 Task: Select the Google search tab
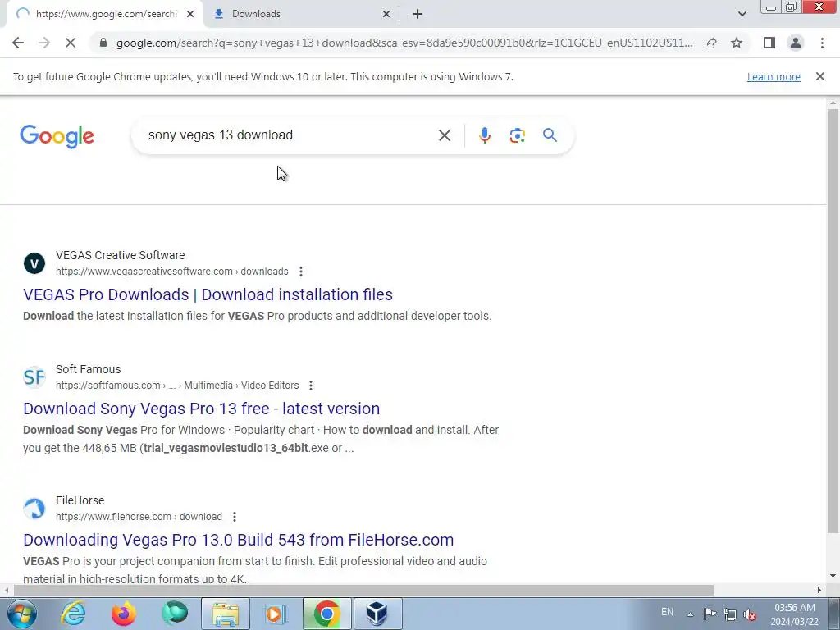pyautogui.click(x=104, y=15)
